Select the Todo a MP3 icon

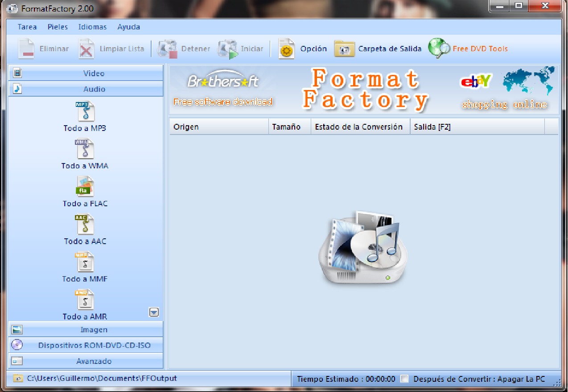pos(85,111)
